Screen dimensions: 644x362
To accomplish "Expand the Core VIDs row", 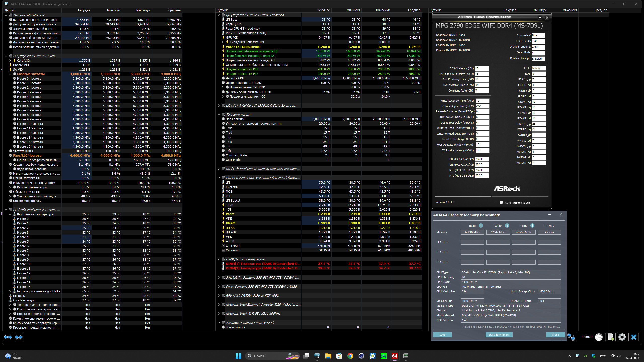I will [10, 61].
